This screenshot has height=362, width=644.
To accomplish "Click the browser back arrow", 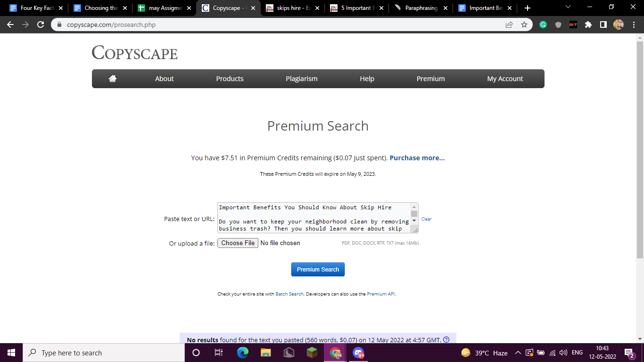I will point(10,25).
